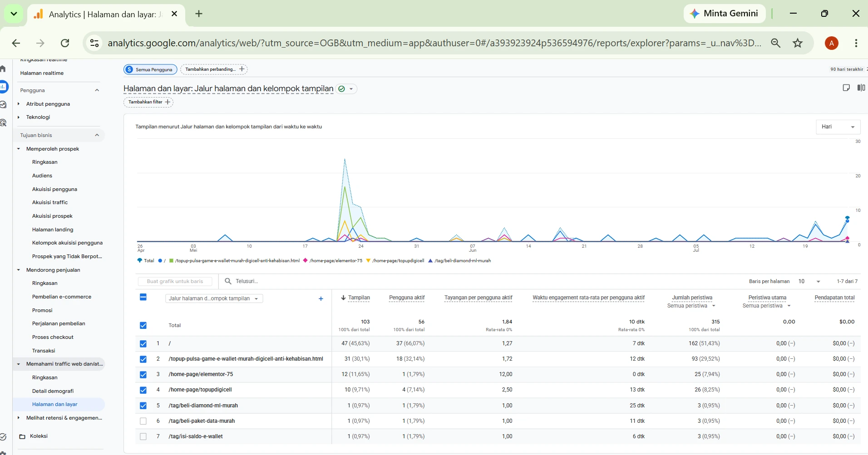
Task: Select Detail demografi in sidebar
Action: pos(53,391)
